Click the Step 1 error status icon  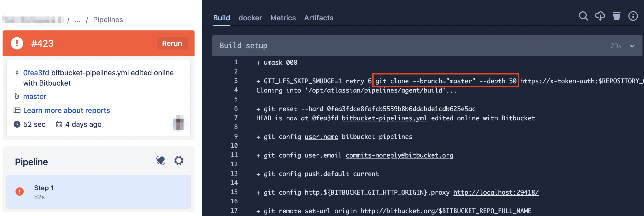[20, 192]
